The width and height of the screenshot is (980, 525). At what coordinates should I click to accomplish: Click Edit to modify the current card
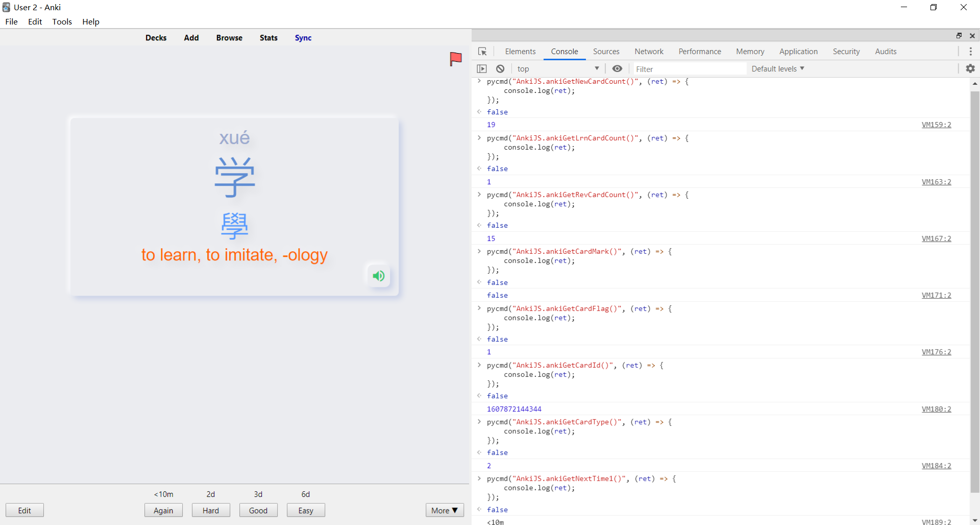tap(24, 510)
